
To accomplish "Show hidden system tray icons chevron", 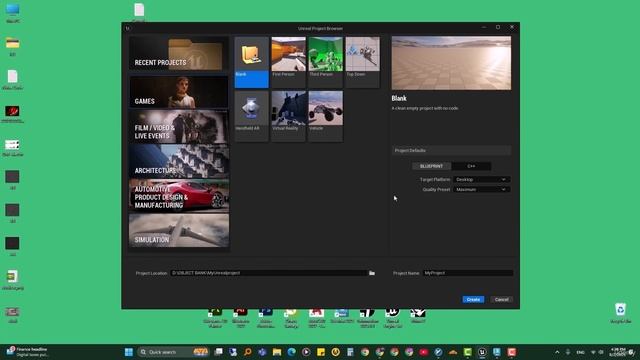I will (557, 352).
